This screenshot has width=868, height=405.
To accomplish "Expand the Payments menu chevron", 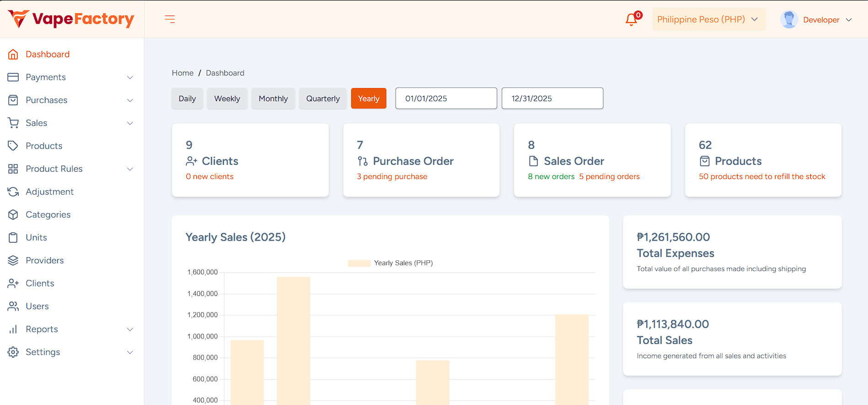I will pyautogui.click(x=130, y=77).
